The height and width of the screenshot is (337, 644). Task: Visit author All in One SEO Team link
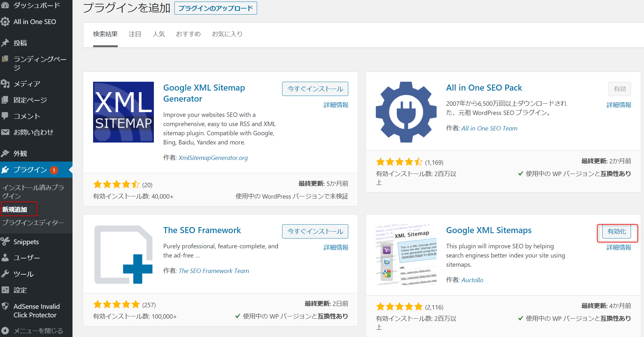pyautogui.click(x=489, y=128)
